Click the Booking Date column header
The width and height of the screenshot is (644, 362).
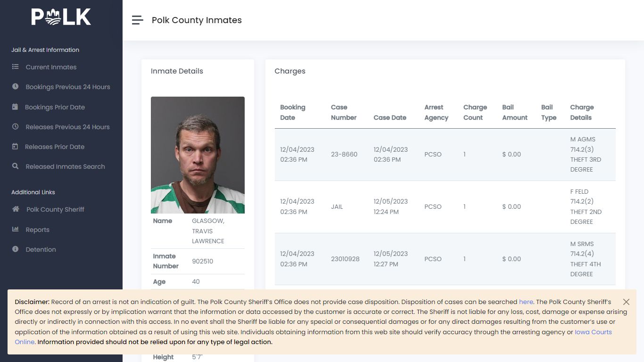[x=293, y=112]
